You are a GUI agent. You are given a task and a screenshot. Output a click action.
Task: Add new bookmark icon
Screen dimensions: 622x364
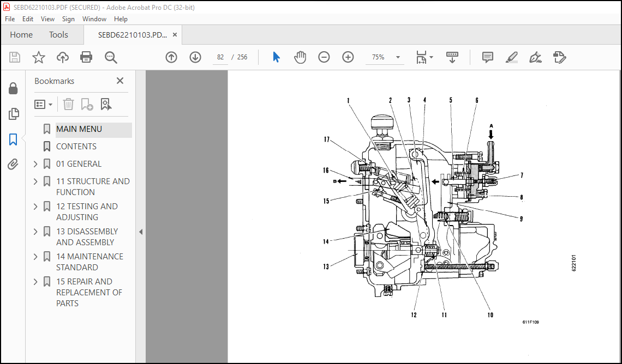click(87, 105)
